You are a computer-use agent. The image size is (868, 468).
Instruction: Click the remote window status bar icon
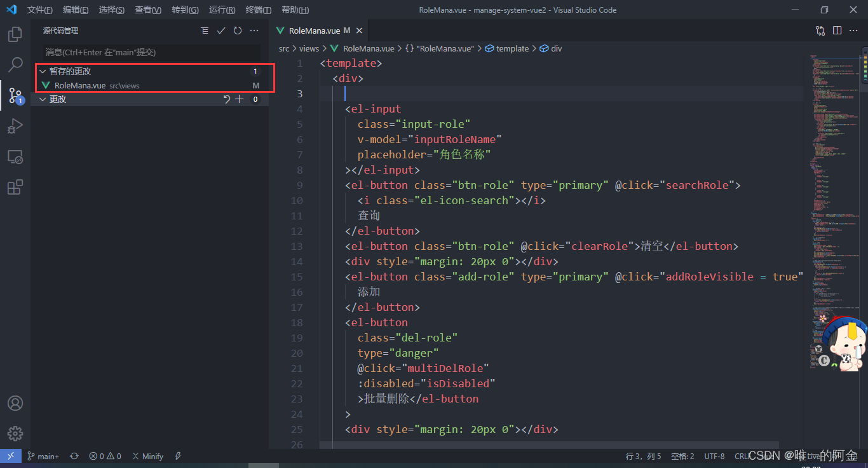coord(11,456)
